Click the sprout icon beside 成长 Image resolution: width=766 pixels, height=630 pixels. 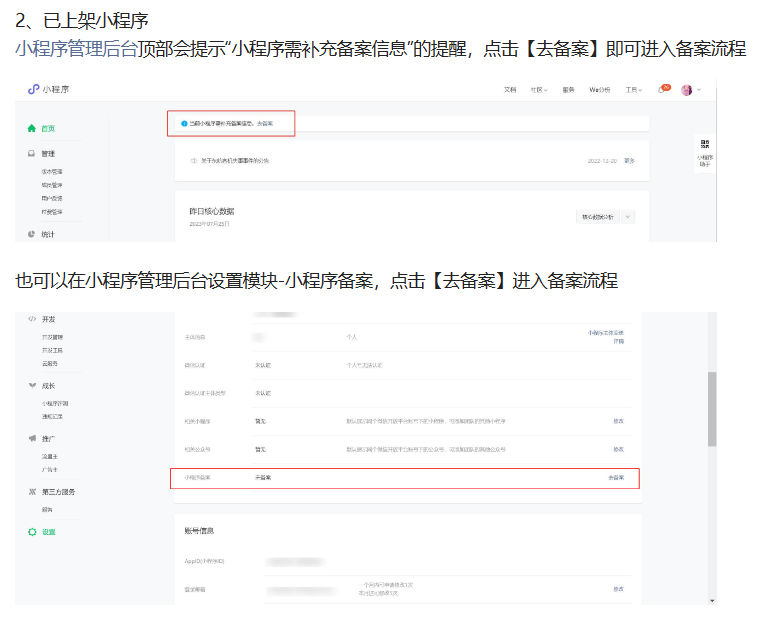(x=32, y=385)
